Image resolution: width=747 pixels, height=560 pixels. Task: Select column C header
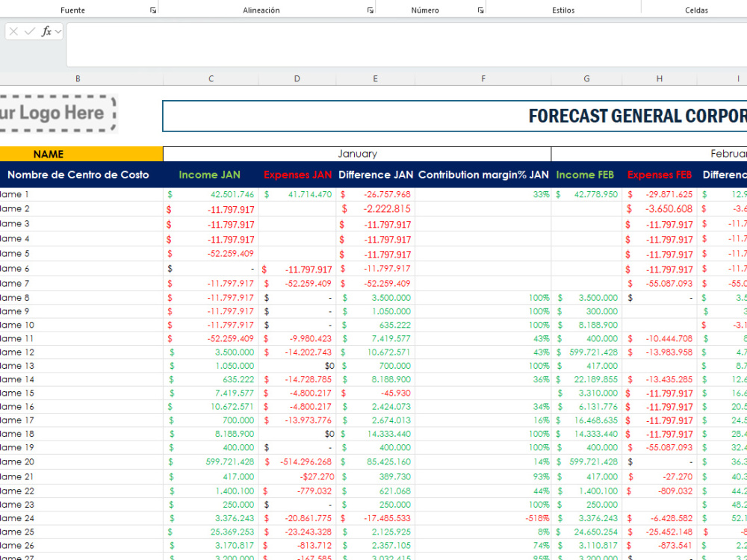point(211,78)
